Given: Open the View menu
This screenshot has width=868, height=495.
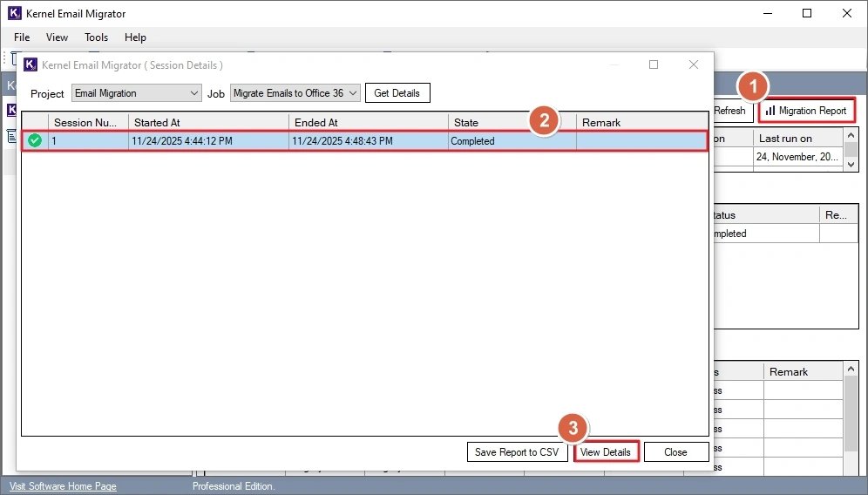Looking at the screenshot, I should [57, 37].
